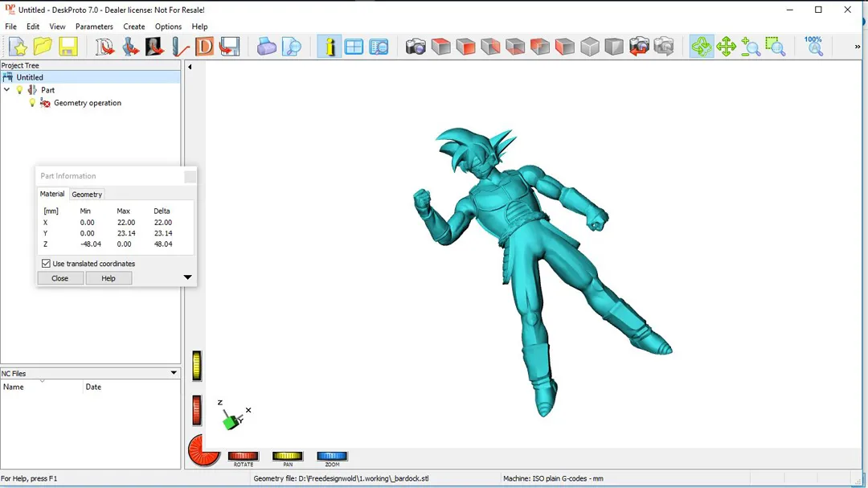Click the Close button in Part Information

[59, 278]
